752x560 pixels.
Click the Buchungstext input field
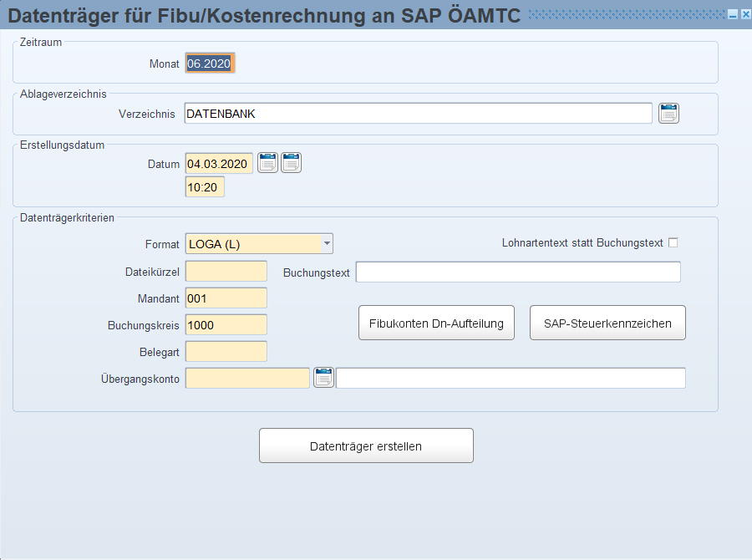(x=518, y=272)
